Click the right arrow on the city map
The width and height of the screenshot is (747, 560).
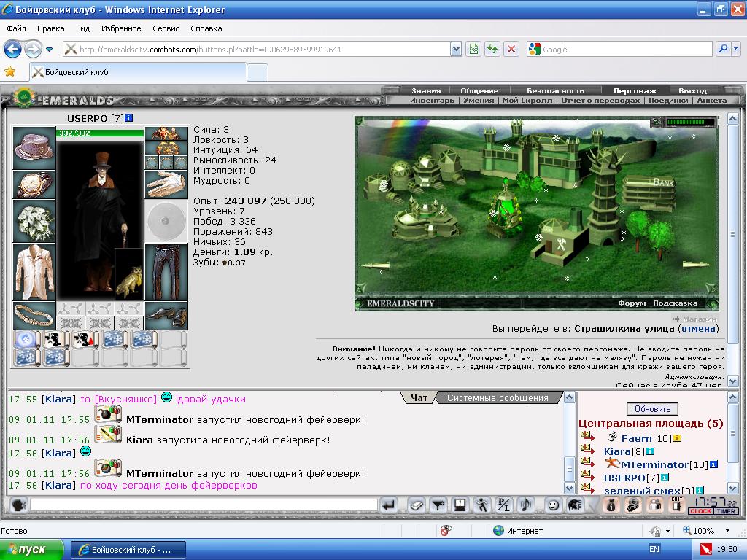coord(697,264)
